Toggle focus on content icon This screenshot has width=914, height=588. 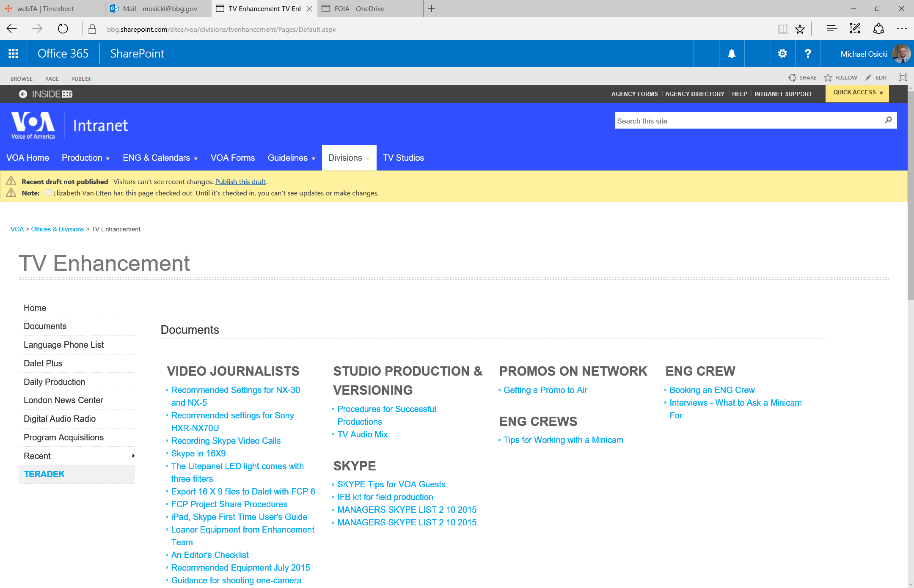click(x=903, y=77)
